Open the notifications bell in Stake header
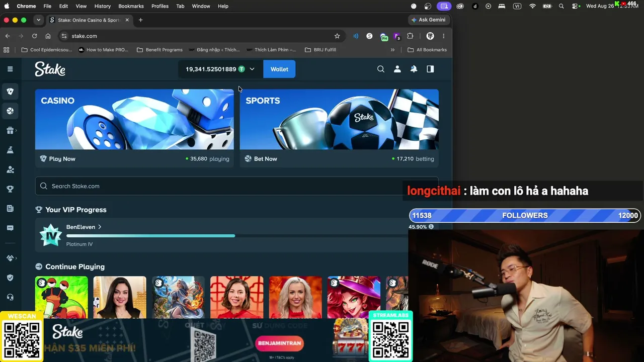 tap(414, 69)
